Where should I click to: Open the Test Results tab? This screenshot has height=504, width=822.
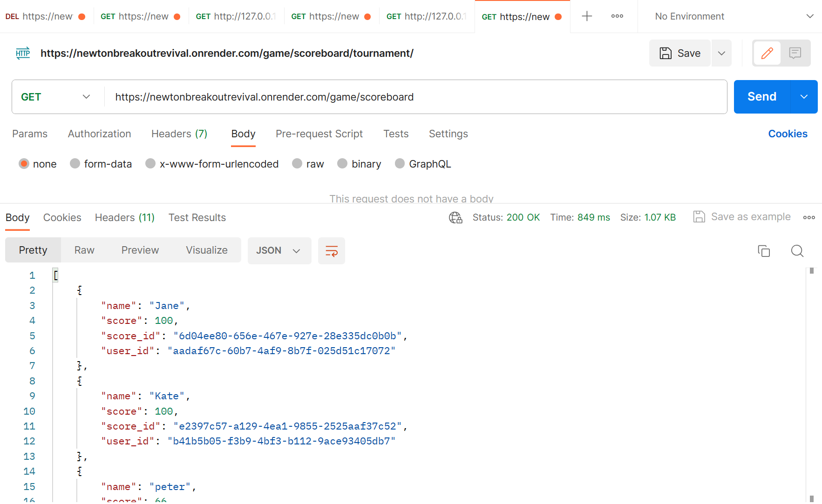[x=197, y=217]
